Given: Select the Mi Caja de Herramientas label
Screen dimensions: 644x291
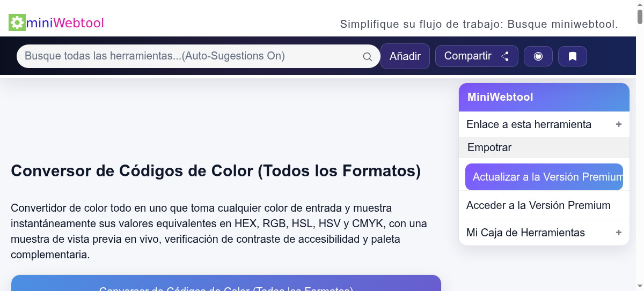Looking at the screenshot, I should (x=525, y=233).
